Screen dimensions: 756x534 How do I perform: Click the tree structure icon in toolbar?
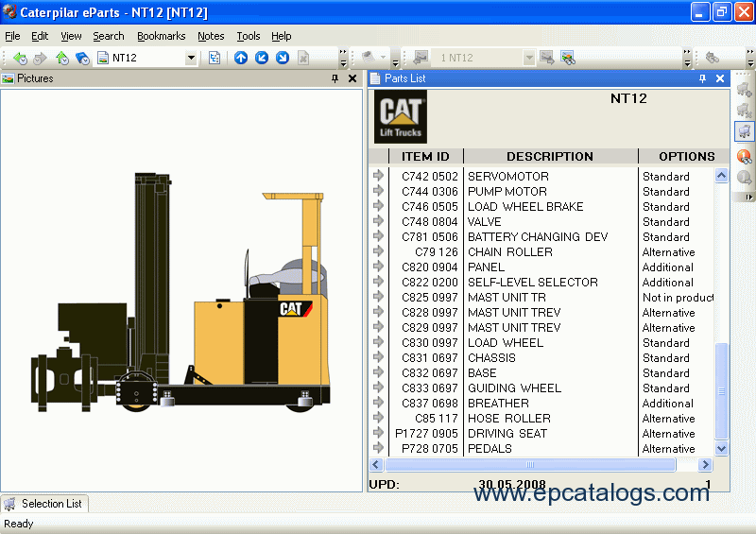click(215, 58)
